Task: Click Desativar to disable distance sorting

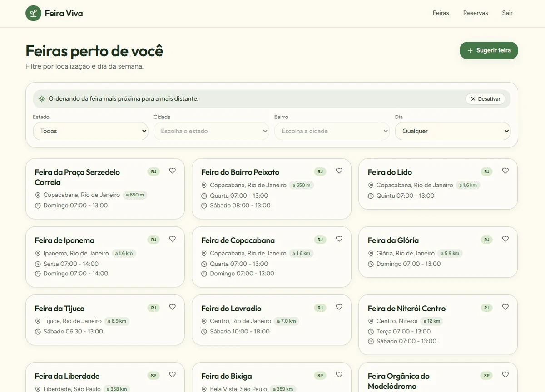Action: (486, 99)
